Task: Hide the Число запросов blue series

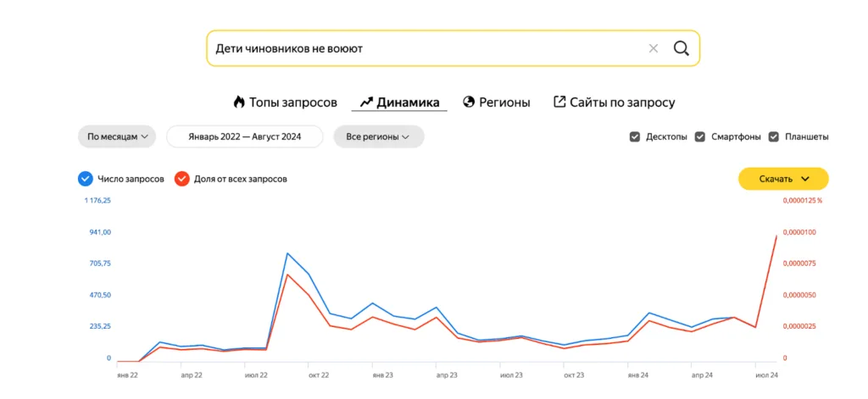Action: [x=85, y=179]
